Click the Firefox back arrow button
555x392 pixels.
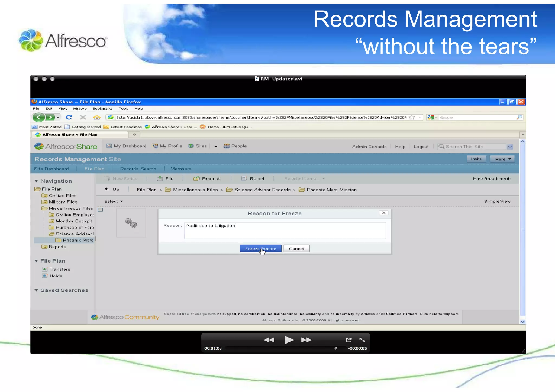click(x=39, y=117)
